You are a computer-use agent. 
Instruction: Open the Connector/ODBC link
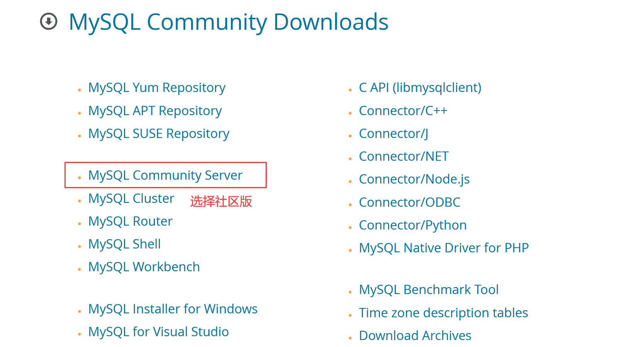click(x=410, y=202)
